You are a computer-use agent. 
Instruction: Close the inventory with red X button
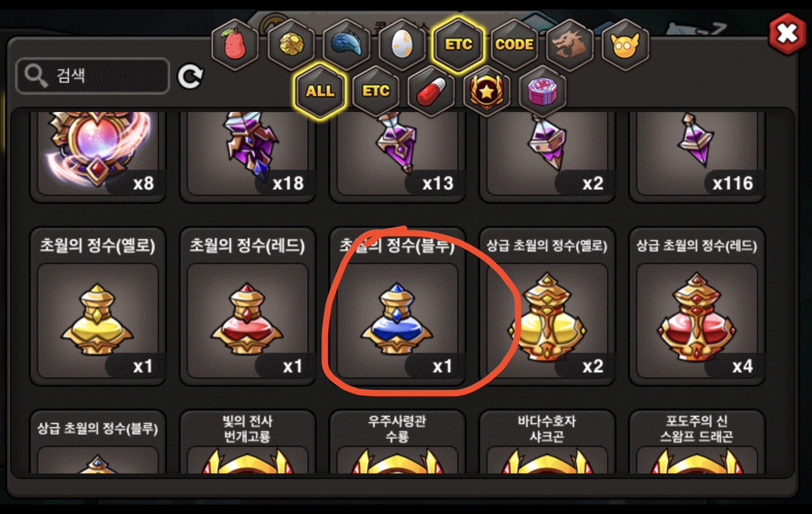point(787,34)
